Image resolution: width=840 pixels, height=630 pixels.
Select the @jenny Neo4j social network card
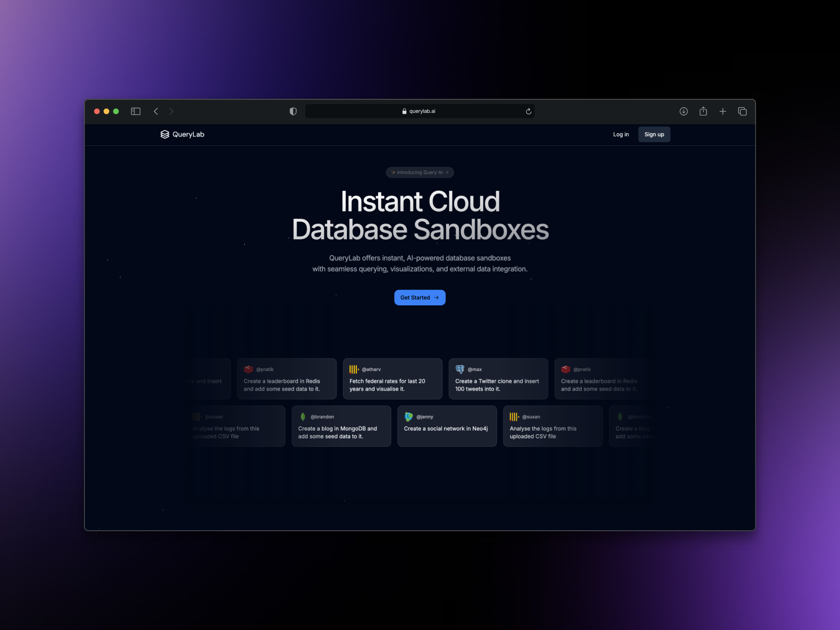tap(447, 426)
